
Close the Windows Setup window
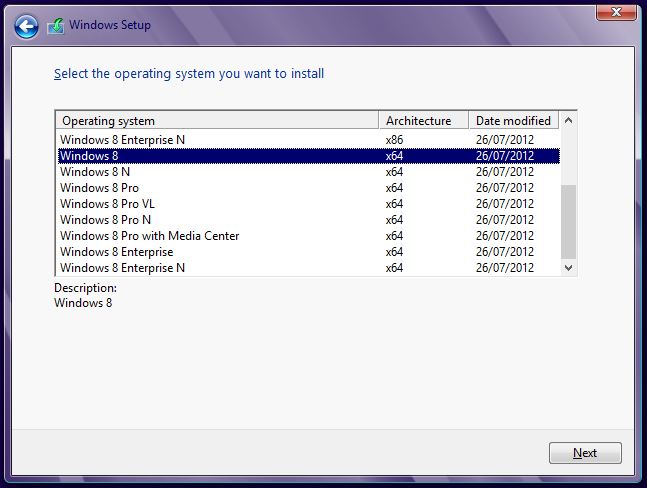(616, 12)
